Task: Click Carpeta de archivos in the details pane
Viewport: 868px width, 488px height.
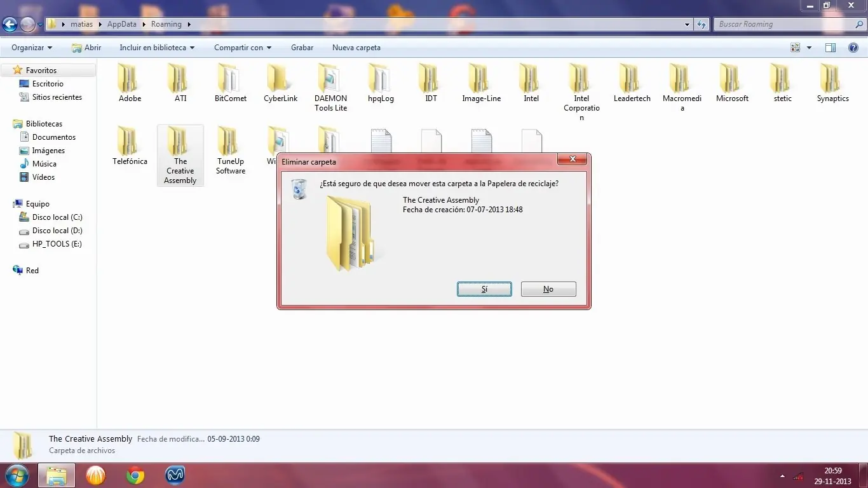Action: point(82,451)
